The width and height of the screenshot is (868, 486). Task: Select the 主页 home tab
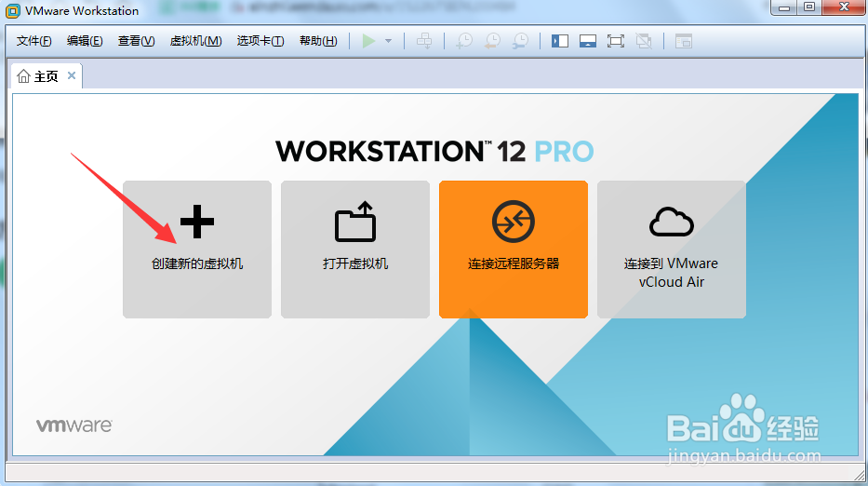click(x=46, y=76)
